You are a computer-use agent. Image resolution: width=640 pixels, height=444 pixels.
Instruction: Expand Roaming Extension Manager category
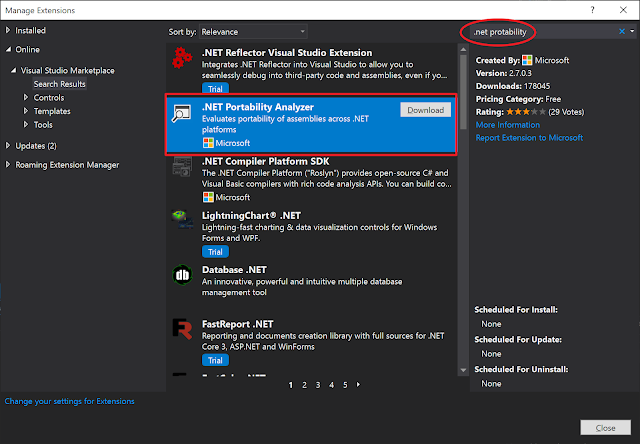point(8,164)
